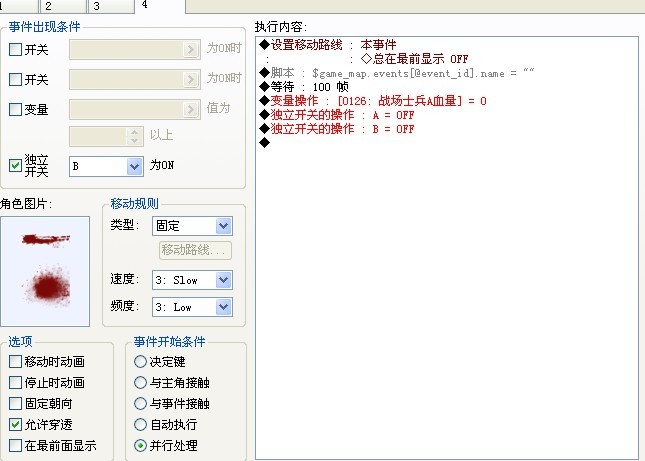
Task: Enable the second 开关 condition checkbox
Action: (x=15, y=79)
